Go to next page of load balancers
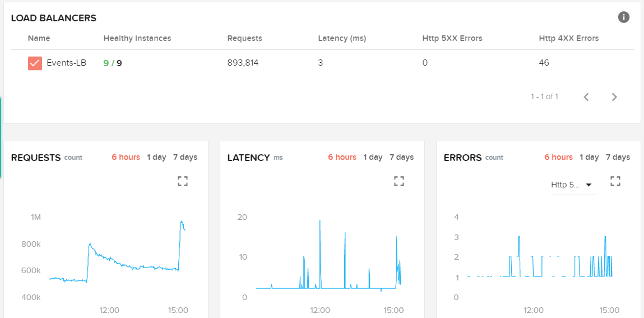Image resolution: width=644 pixels, height=318 pixels. point(614,97)
